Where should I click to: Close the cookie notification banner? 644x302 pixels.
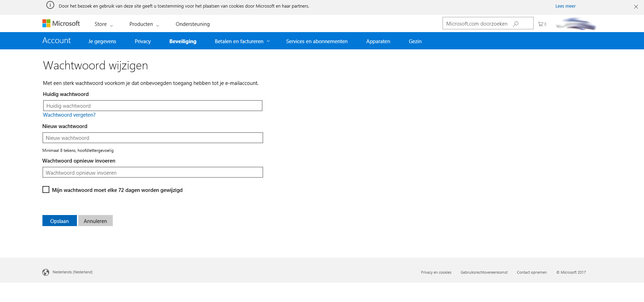(636, 7)
